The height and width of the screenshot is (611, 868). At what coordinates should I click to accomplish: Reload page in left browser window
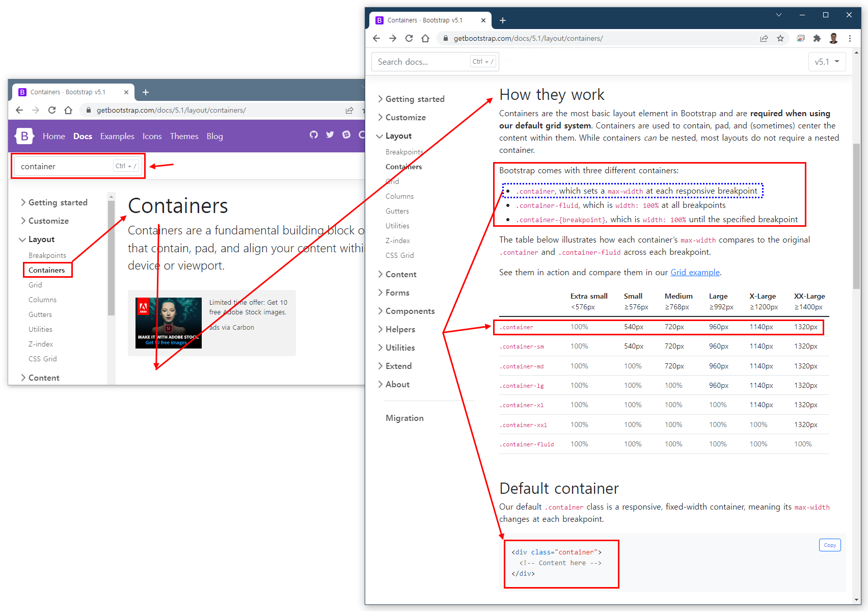[52, 110]
